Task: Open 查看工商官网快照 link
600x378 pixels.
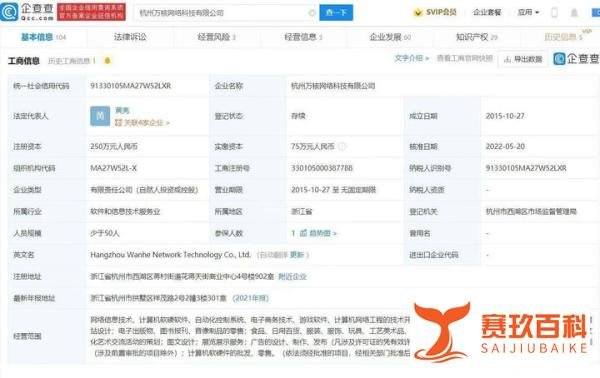Action: pos(465,58)
